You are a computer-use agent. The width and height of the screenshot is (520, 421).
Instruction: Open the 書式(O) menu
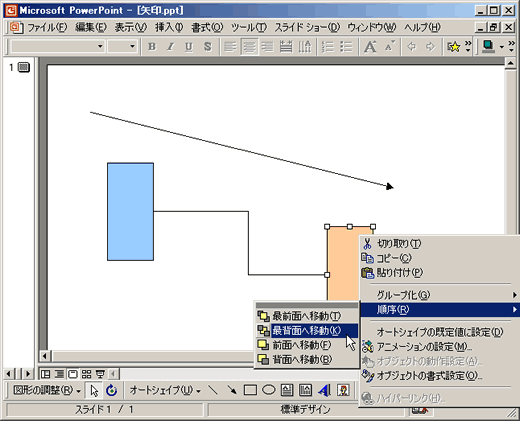[x=207, y=27]
